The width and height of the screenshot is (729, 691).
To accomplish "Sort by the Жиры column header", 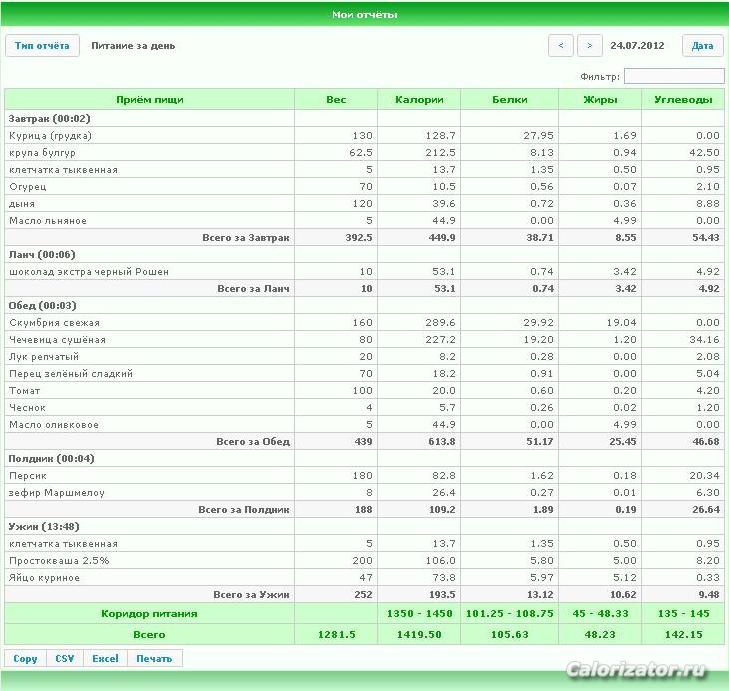I will 600,100.
